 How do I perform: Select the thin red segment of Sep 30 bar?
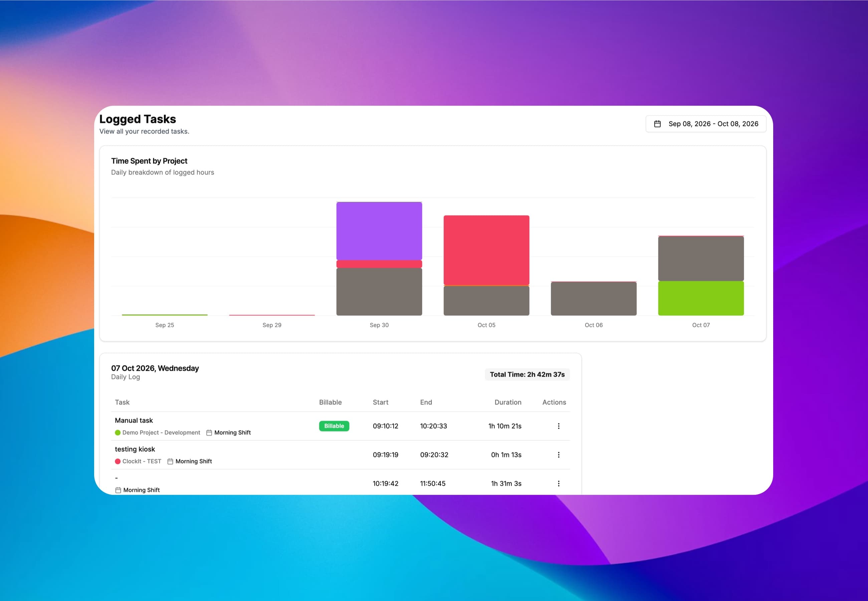click(379, 264)
